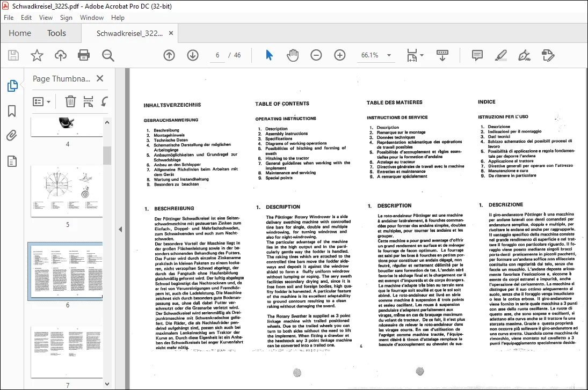Click the 'DESCRIZIONE' section heading
Viewport: 588px width, 390px height.
pos(505,205)
